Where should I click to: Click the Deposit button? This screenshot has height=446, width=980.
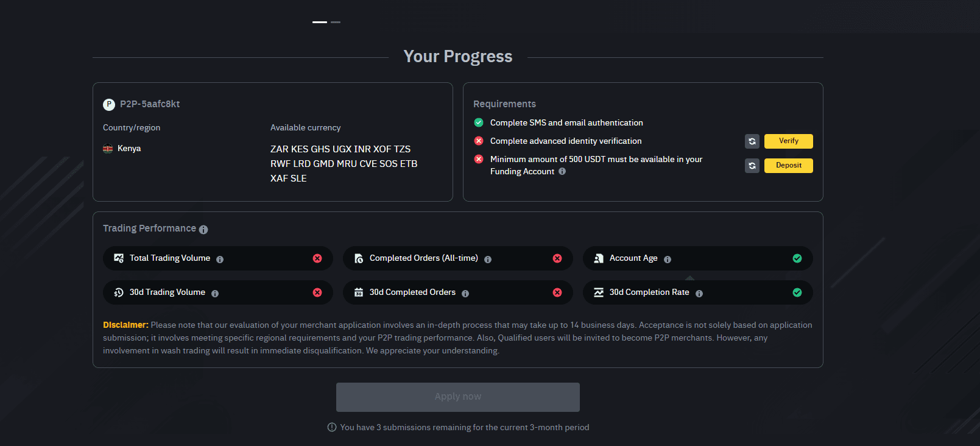click(x=789, y=166)
